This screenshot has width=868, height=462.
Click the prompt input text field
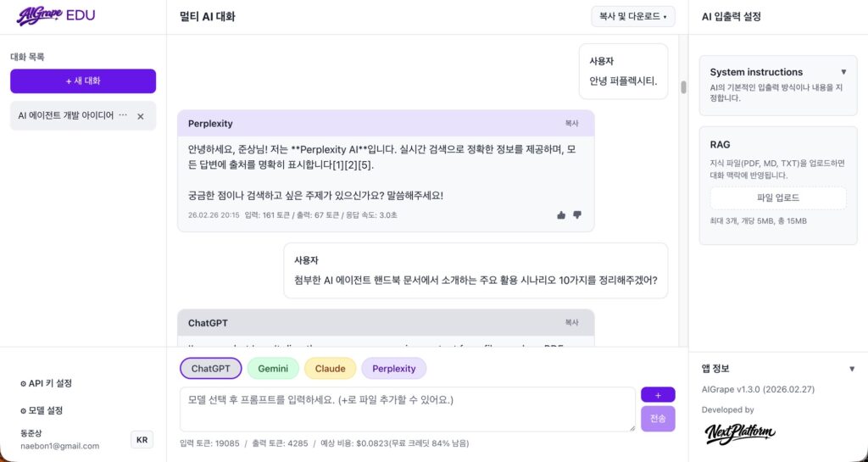pos(407,409)
